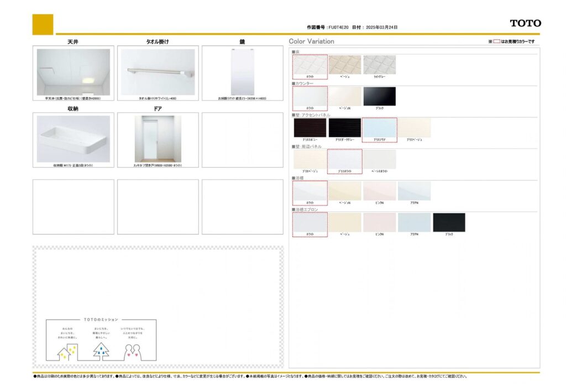Screen dimensions: 566x392
Task: Open the mirror (鏡) product image
Action: click(x=242, y=72)
